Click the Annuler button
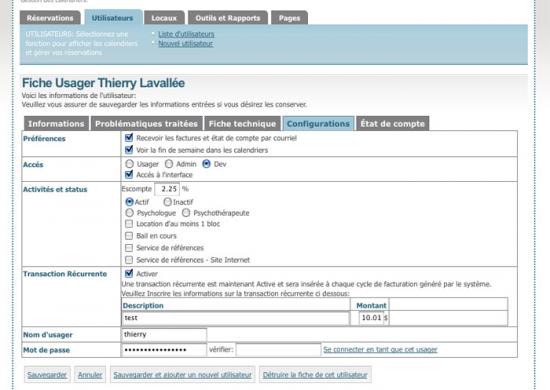Viewport: 550px width, 390px height. [90, 375]
